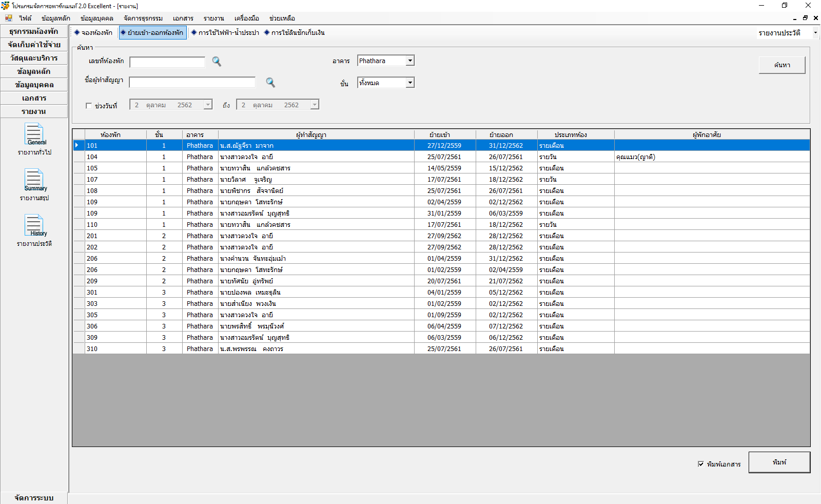821x504 pixels.
Task: Sort by ผู้พักอาศัย column header
Action: pos(712,134)
